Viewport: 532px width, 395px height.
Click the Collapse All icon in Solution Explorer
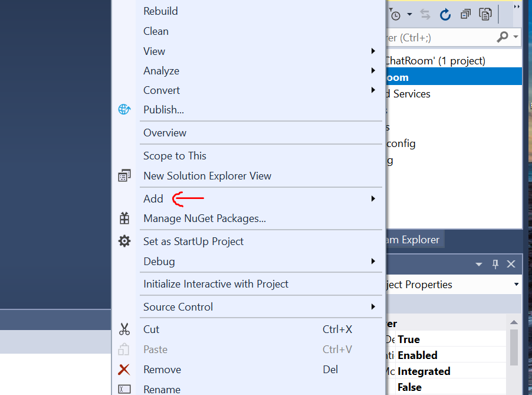click(x=465, y=14)
